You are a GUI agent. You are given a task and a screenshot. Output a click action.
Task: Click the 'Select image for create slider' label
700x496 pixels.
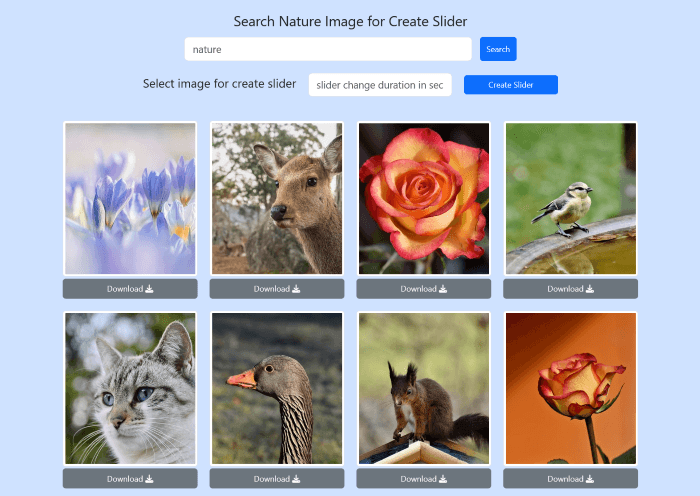pos(219,84)
